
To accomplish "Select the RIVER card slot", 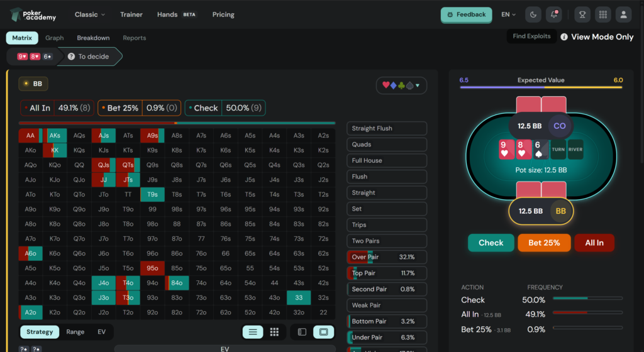I will point(575,150).
